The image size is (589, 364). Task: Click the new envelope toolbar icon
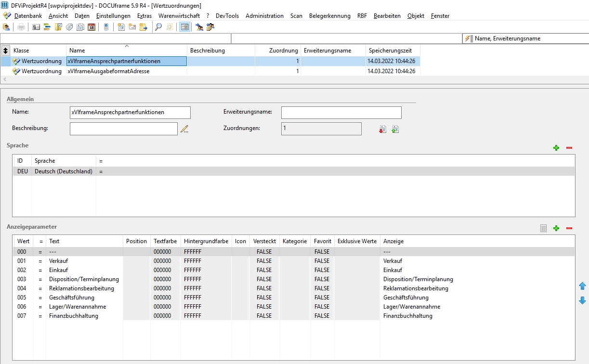(132, 27)
